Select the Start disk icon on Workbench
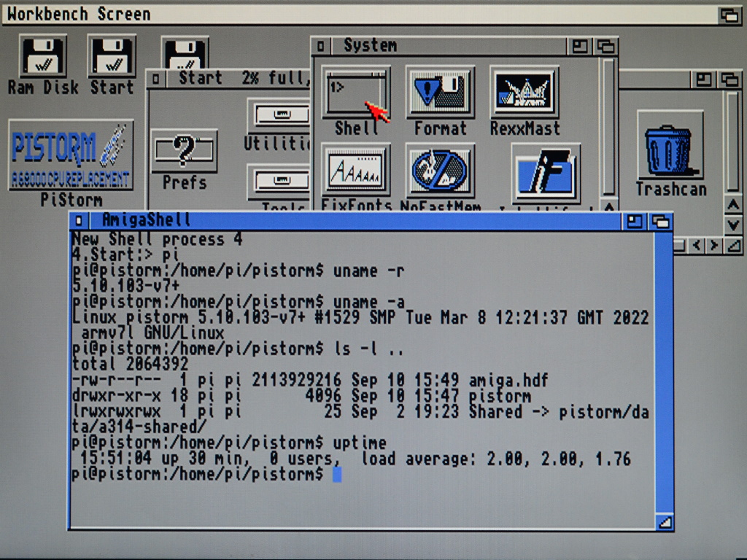The image size is (747, 560). 112,56
